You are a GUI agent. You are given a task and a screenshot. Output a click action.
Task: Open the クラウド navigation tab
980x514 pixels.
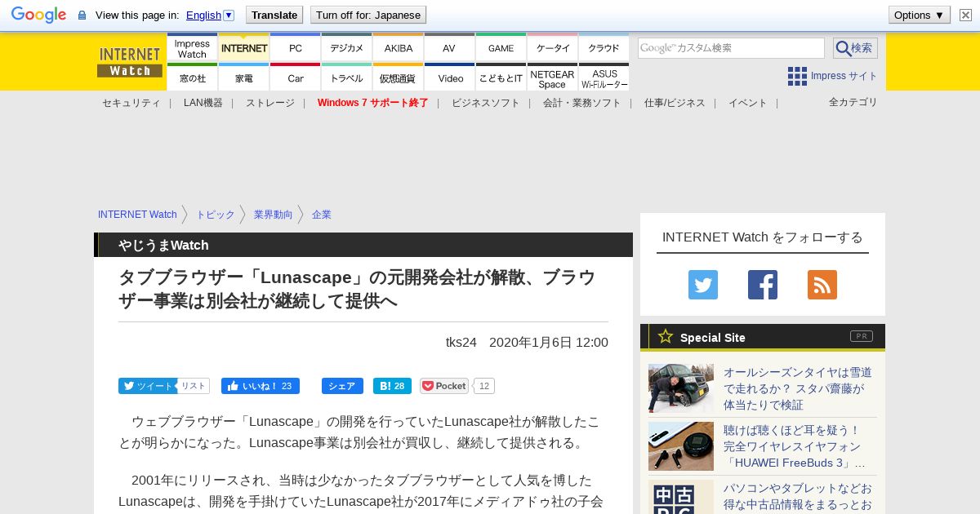[604, 49]
